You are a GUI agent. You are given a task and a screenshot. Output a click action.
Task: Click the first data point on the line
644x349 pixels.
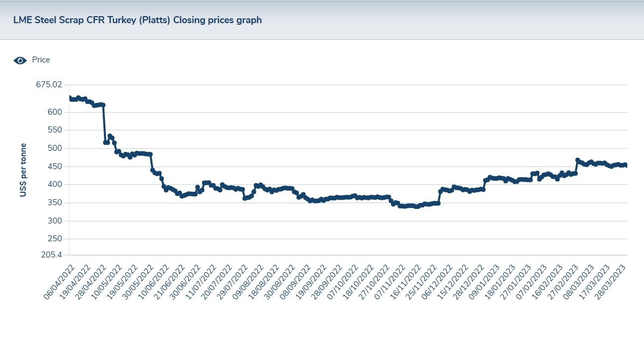click(70, 97)
